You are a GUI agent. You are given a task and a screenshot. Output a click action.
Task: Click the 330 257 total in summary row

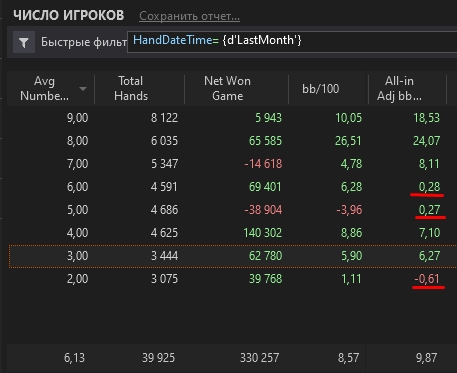[x=259, y=358]
